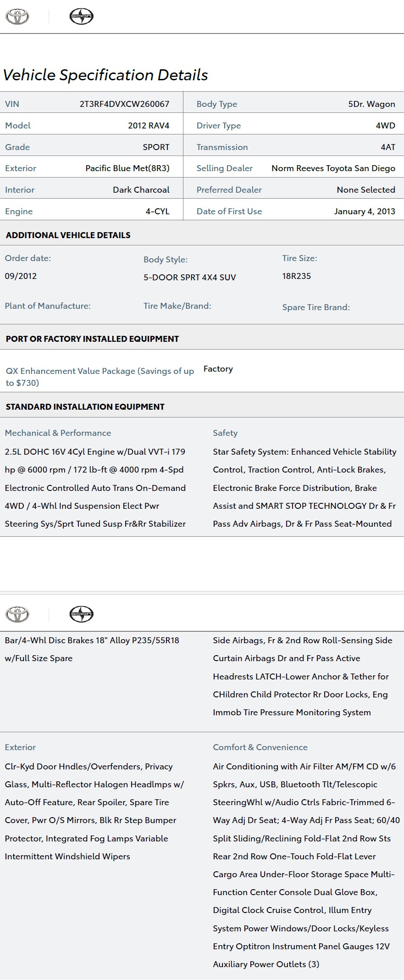Click the Engine value '4-CYL'
Image resolution: width=404 pixels, height=980 pixels.
click(158, 212)
